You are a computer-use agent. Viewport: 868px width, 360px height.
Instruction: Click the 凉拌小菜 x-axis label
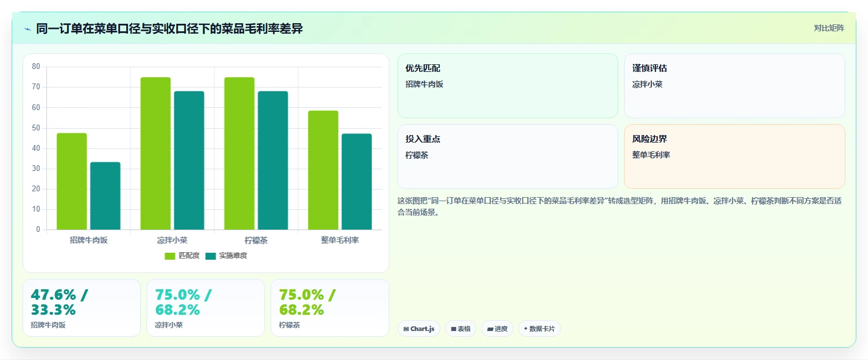coord(172,240)
